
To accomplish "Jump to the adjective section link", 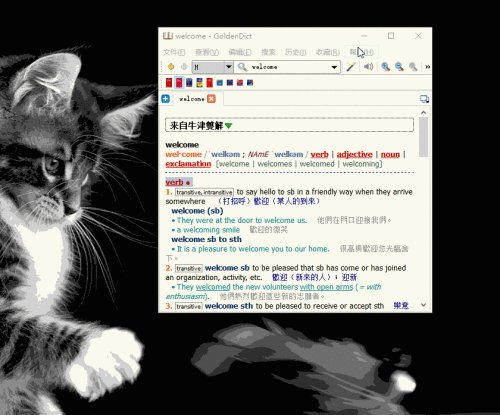I will pos(354,154).
